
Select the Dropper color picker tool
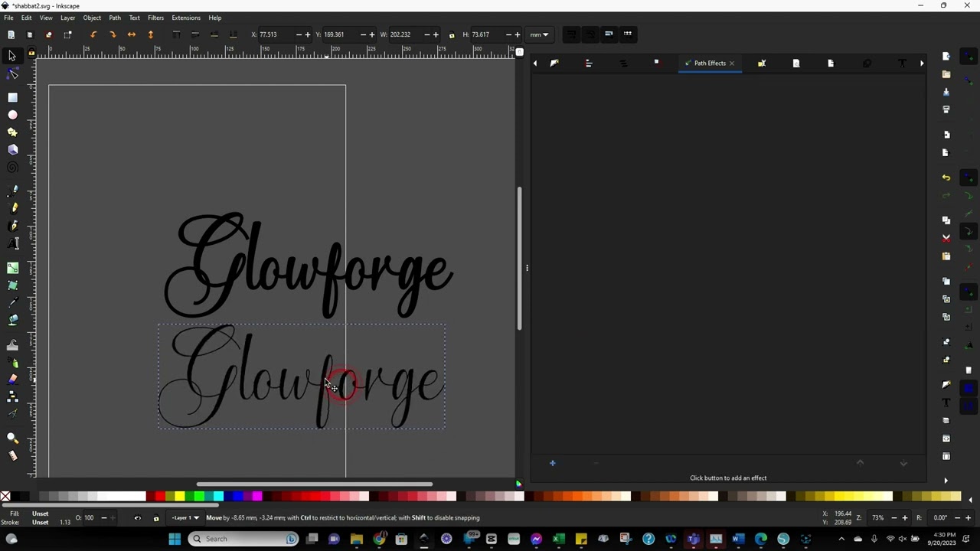coord(12,302)
